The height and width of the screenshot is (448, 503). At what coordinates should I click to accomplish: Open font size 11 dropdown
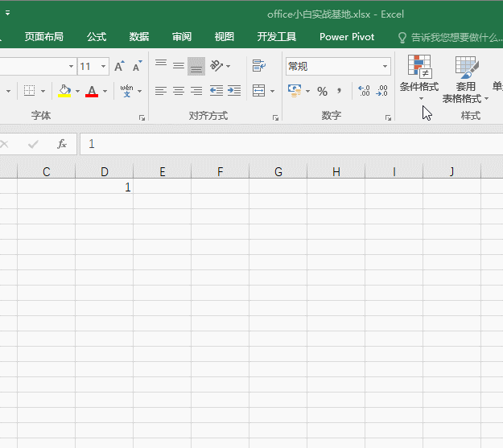pos(103,67)
